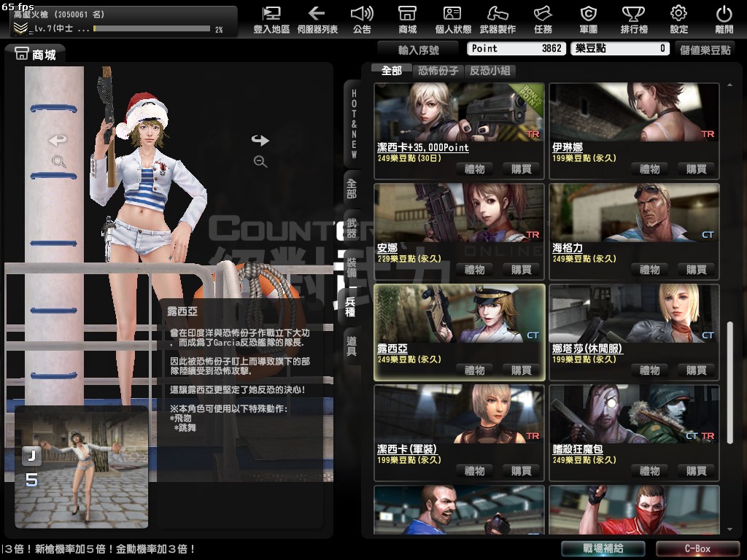Switch to the 全部 vertical side tab

pyautogui.click(x=352, y=188)
